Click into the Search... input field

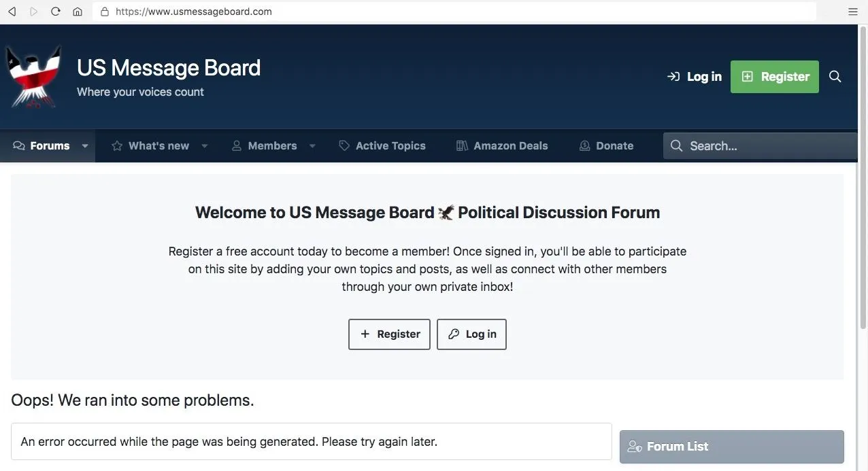pyautogui.click(x=769, y=146)
